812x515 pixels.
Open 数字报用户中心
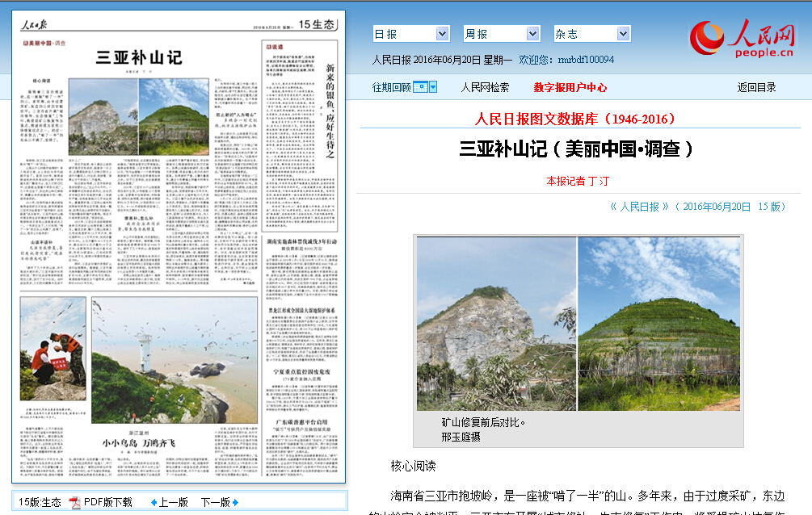tap(570, 87)
